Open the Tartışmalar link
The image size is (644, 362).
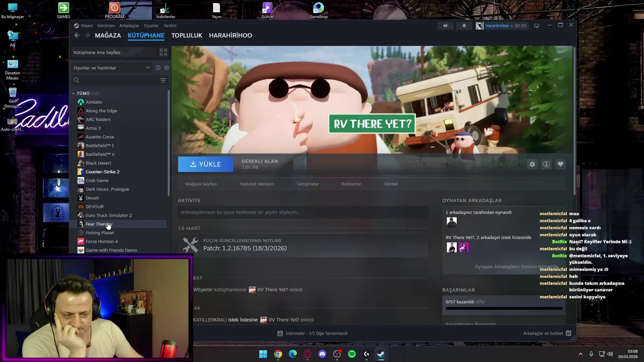(307, 184)
